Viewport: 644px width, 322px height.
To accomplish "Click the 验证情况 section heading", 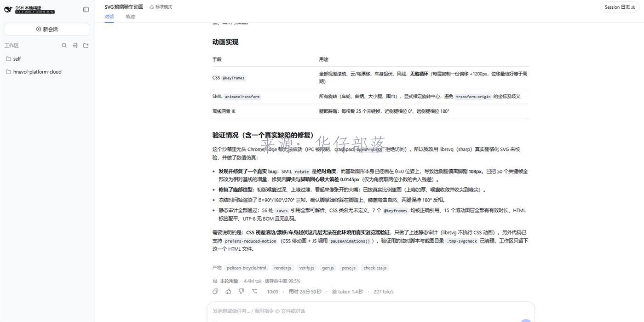I will click(264, 135).
